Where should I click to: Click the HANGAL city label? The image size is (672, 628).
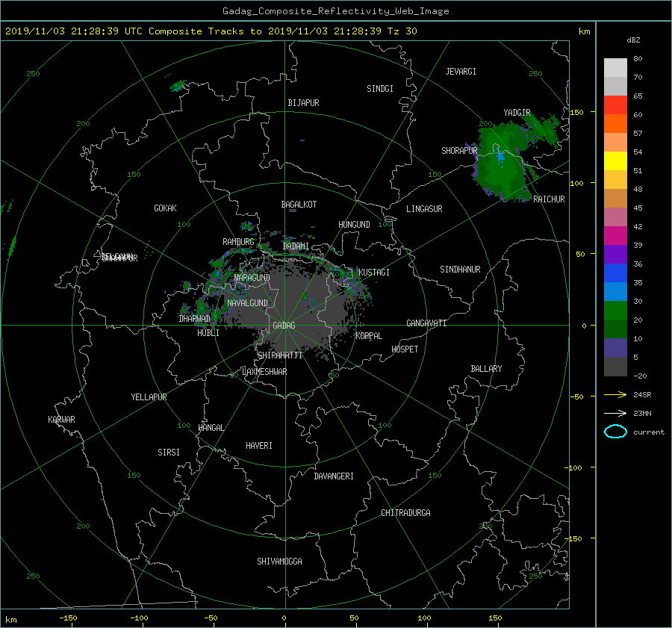(x=211, y=428)
